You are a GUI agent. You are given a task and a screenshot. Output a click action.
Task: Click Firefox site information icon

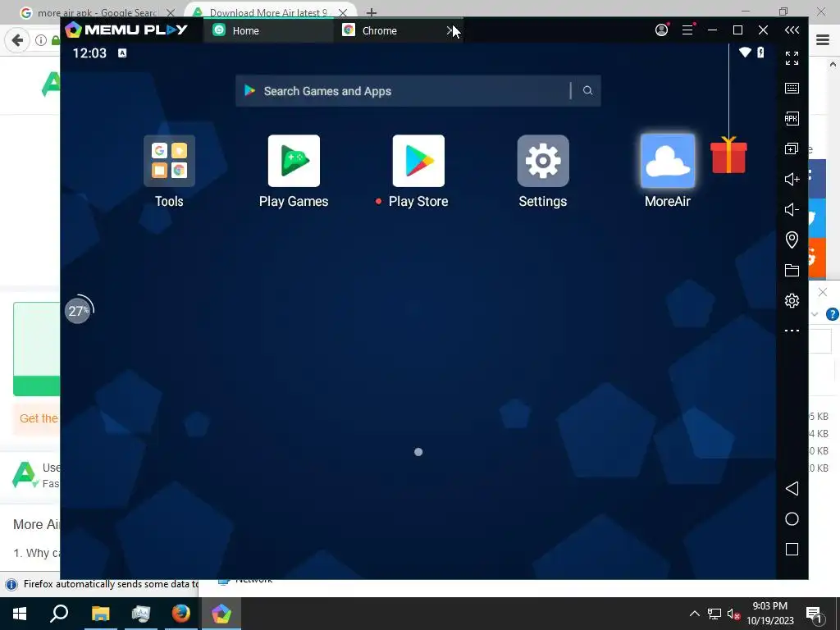(x=41, y=40)
